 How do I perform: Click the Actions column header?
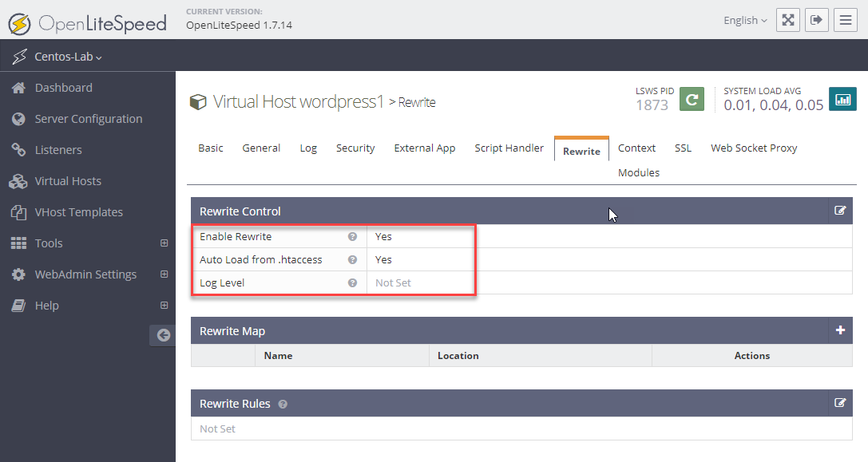[x=751, y=356]
